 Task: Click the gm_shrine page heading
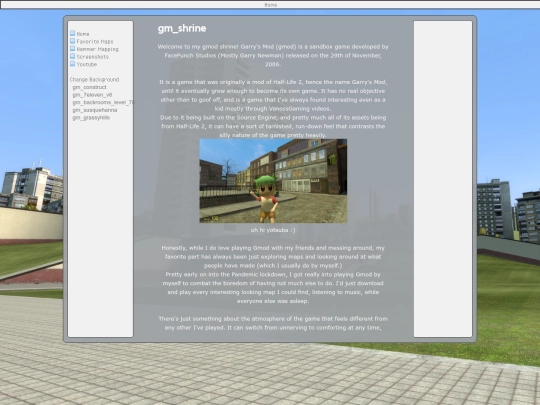point(182,28)
